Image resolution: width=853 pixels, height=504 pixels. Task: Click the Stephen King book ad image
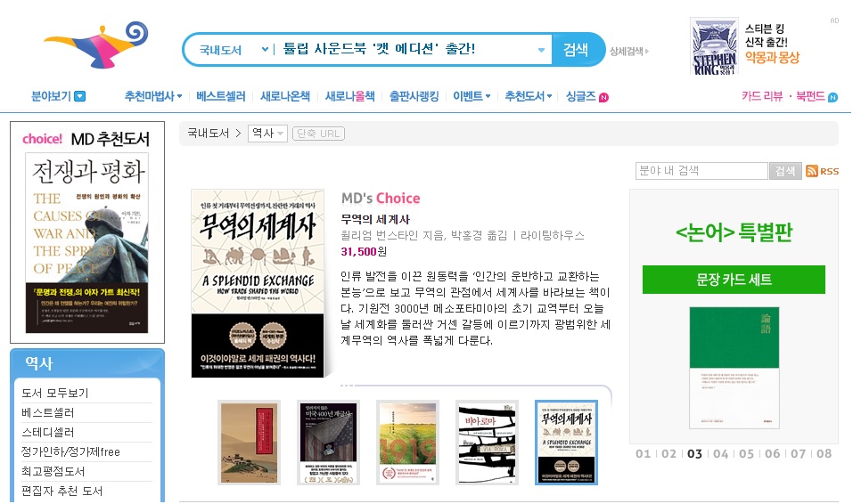point(714,45)
